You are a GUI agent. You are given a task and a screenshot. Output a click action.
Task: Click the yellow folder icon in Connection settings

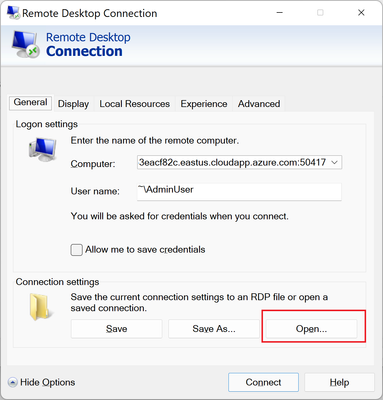click(41, 307)
